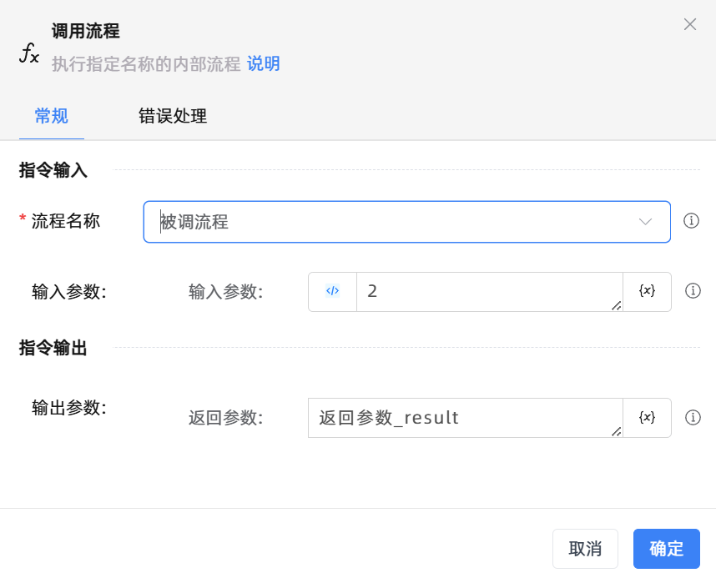
Task: Cancel the dialog via 取消 button
Action: (585, 549)
